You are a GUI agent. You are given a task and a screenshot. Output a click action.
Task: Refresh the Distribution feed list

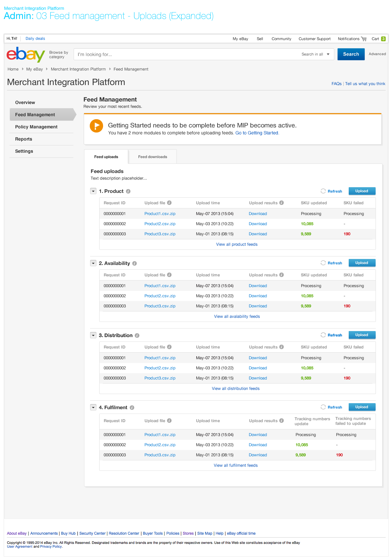coord(331,335)
